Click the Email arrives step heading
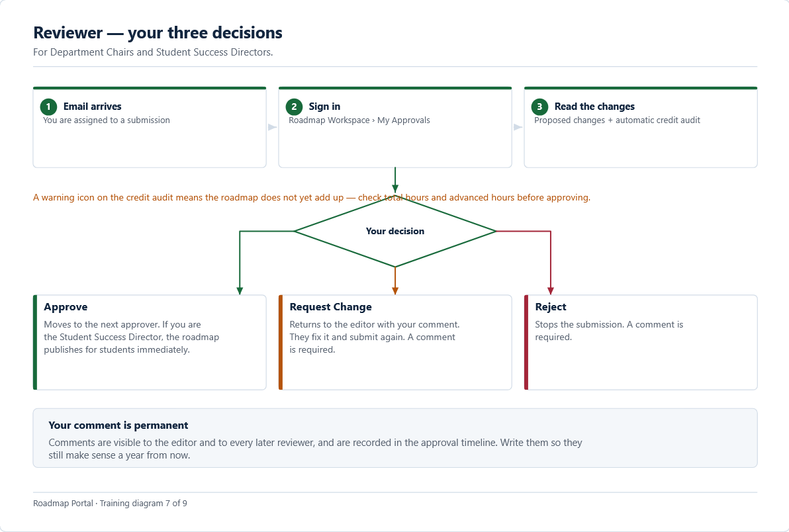The height and width of the screenshot is (532, 789). [92, 107]
